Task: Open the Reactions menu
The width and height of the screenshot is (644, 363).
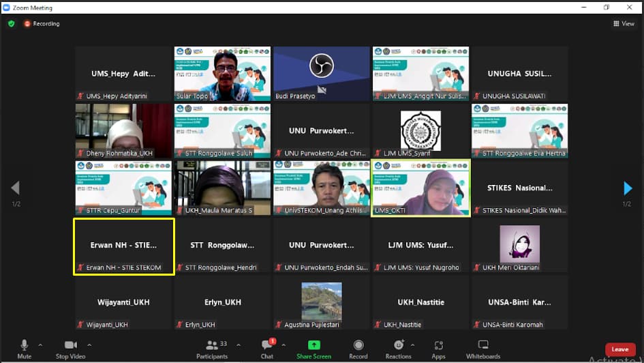Action: tap(399, 348)
